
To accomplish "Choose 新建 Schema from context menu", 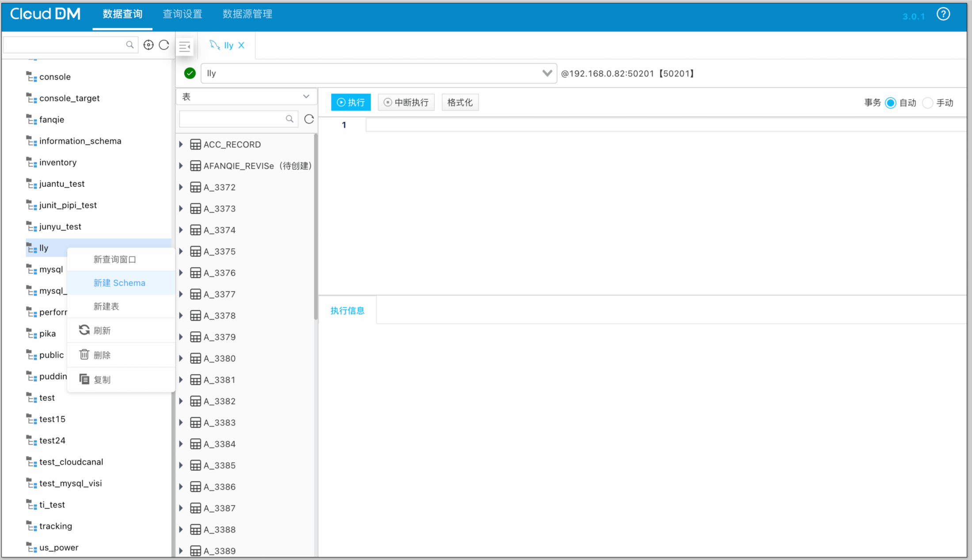I will coord(119,283).
